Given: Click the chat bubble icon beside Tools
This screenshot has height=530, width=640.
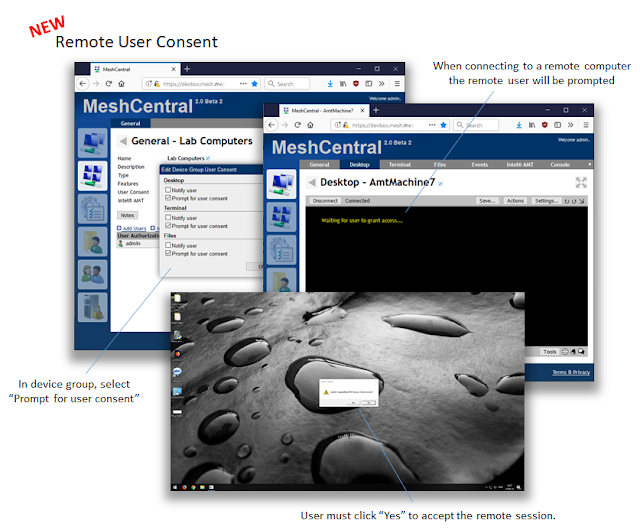Looking at the screenshot, I should (x=581, y=352).
